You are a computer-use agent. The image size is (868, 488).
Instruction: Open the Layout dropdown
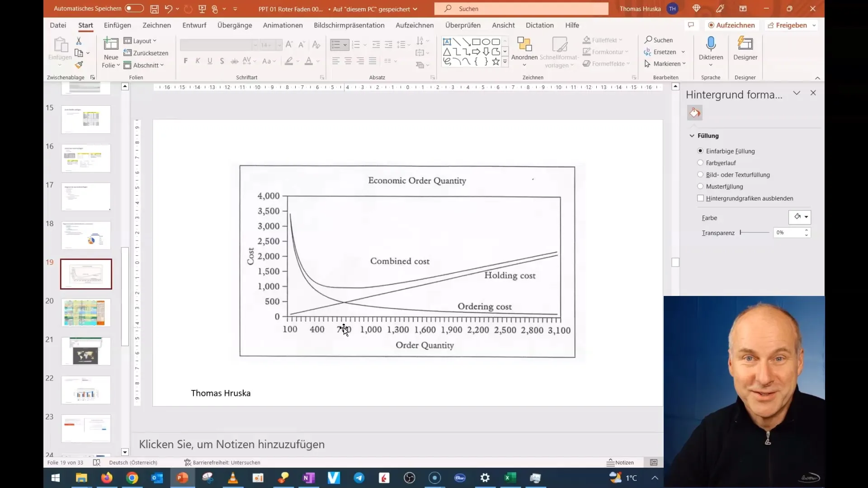pos(140,41)
